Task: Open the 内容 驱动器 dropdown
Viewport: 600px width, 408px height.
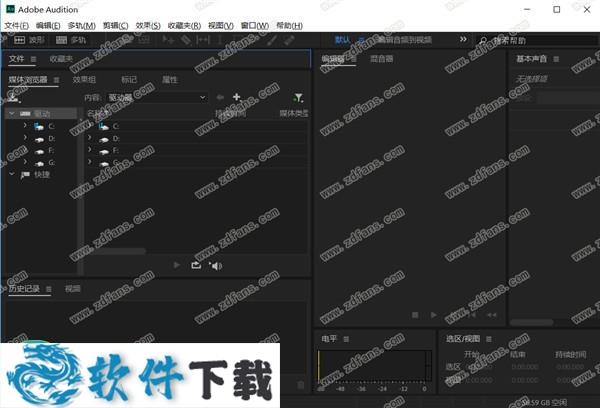Action: coord(155,98)
